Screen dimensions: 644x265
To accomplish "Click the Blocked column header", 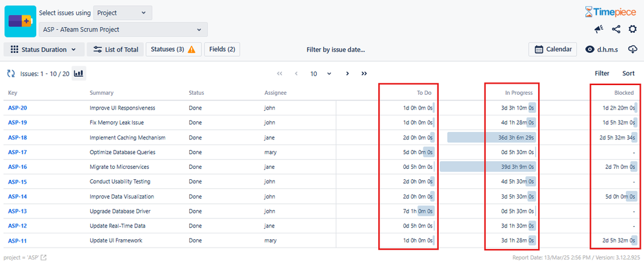I will (624, 93).
